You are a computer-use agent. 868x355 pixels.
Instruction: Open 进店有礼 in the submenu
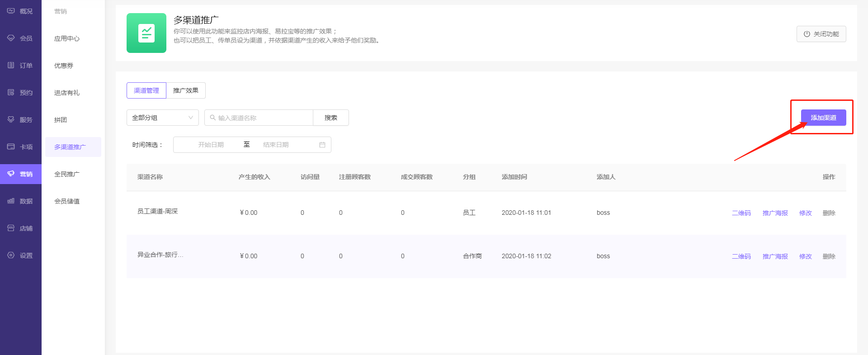pyautogui.click(x=67, y=93)
